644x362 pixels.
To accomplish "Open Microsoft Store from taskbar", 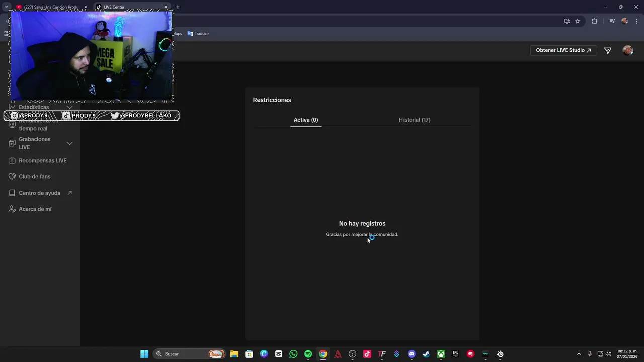I will coord(249,354).
